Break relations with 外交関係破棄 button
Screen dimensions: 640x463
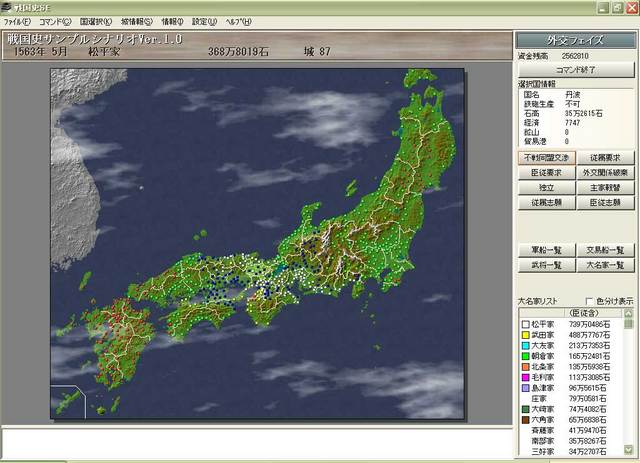[605, 173]
